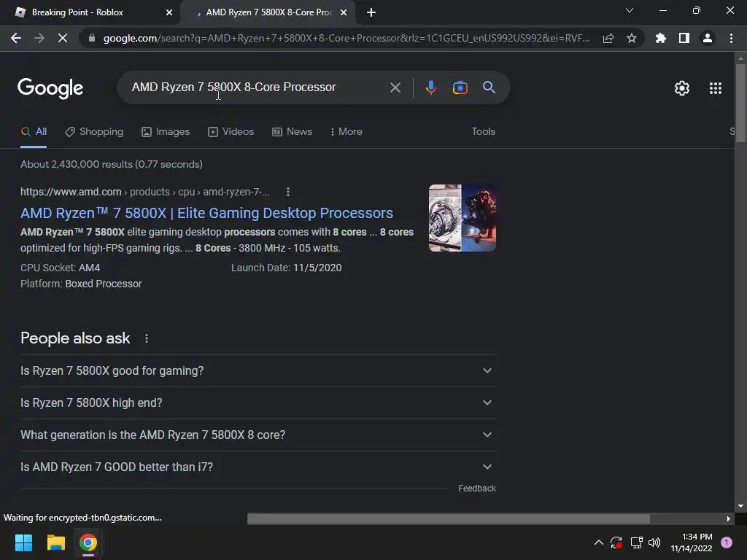The image size is (747, 560).
Task: Share this page via address bar icon
Action: 608,38
